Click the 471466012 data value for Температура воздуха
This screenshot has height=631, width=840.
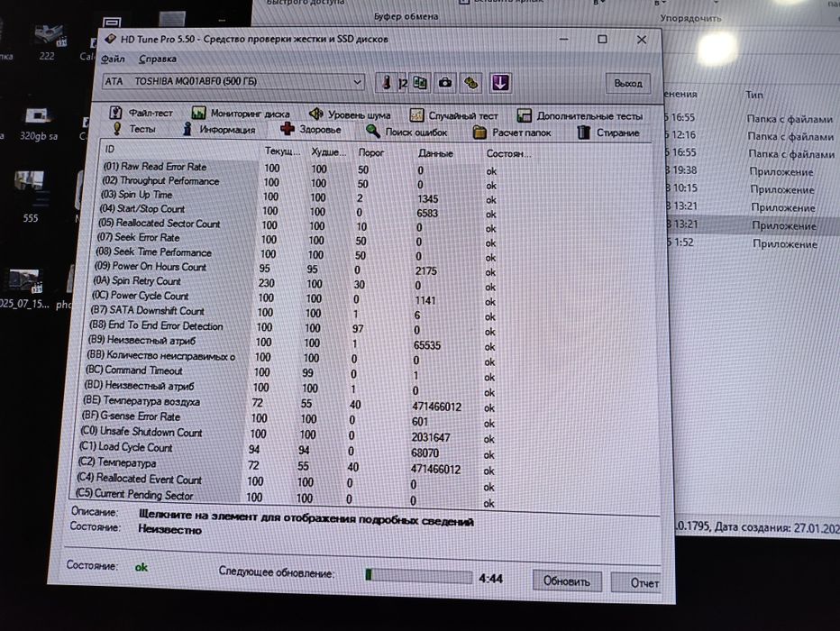436,407
